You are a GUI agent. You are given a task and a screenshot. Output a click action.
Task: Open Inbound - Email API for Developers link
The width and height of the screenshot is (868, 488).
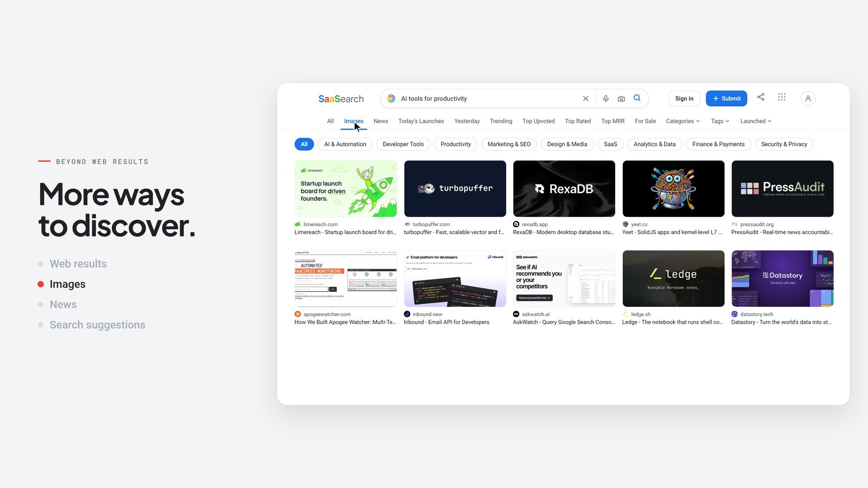point(446,322)
